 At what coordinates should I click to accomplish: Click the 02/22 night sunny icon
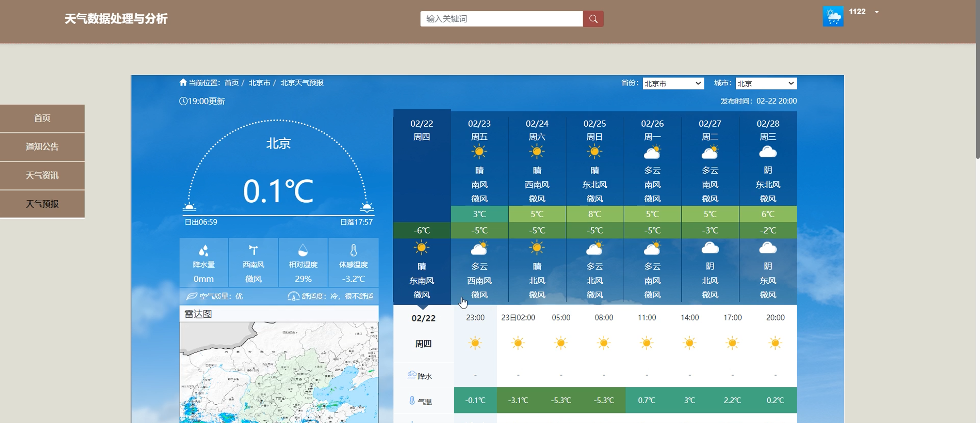click(422, 248)
